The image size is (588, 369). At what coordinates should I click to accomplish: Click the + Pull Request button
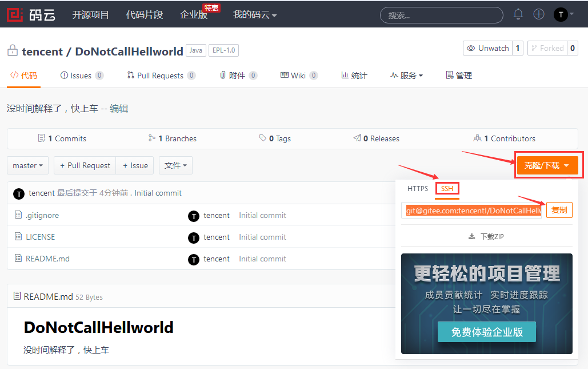coord(85,165)
